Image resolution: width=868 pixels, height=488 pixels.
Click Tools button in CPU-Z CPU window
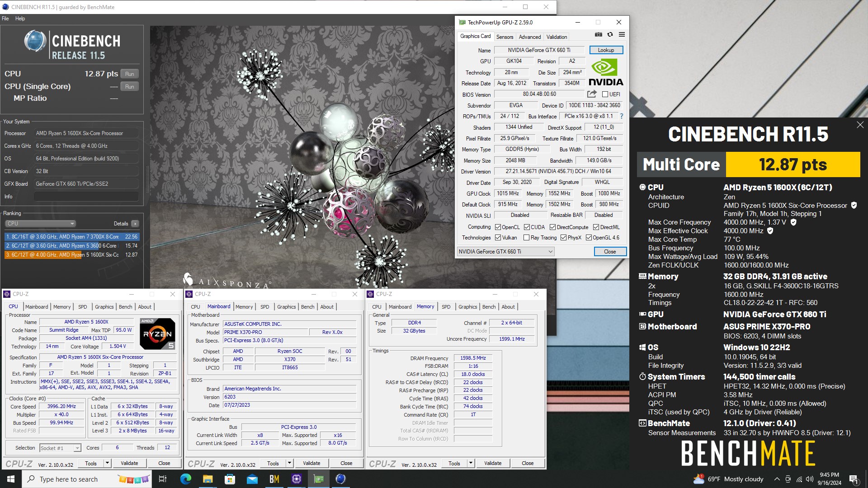click(x=91, y=463)
